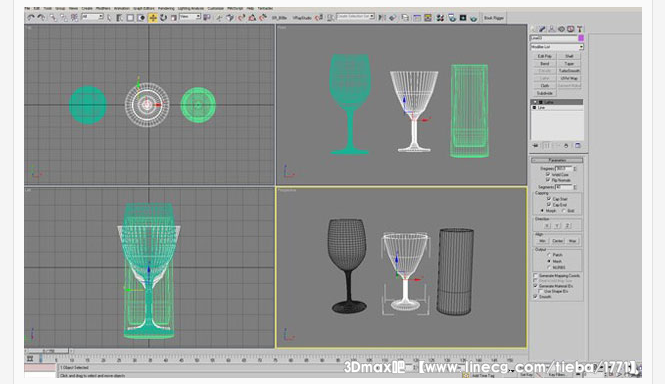The width and height of the screenshot is (665, 384).
Task: Click the magenta object color swatch
Action: [581, 38]
